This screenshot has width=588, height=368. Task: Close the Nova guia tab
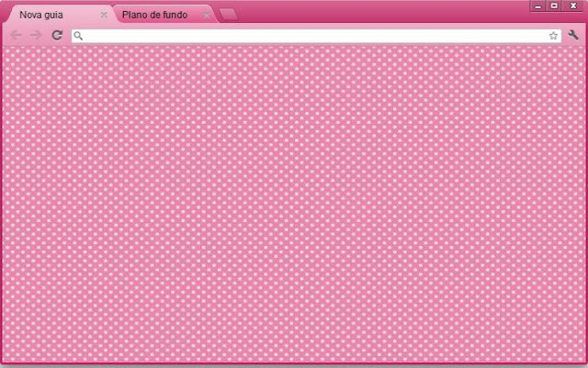pyautogui.click(x=104, y=15)
